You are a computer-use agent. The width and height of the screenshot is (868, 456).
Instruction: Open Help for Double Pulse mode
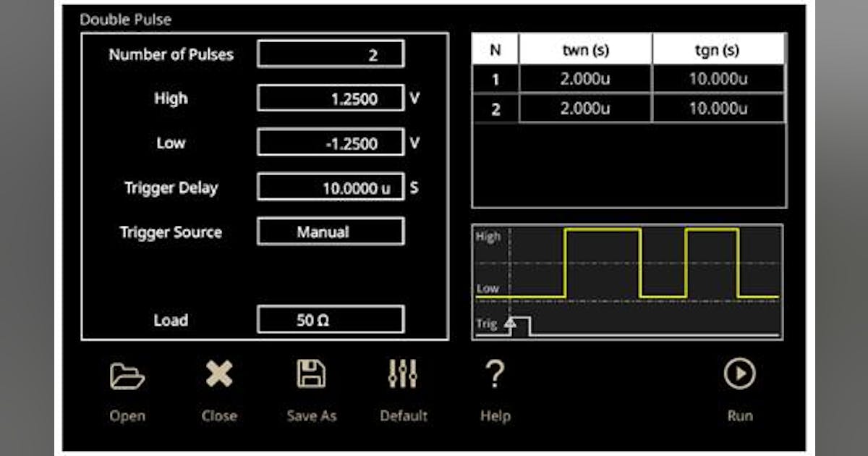pyautogui.click(x=495, y=376)
